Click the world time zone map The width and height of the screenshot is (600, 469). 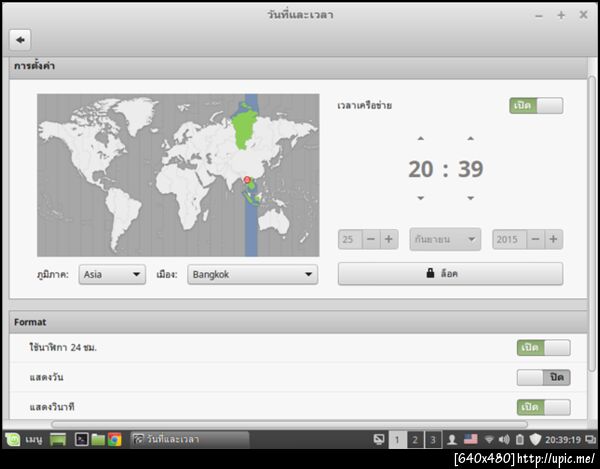click(x=178, y=175)
